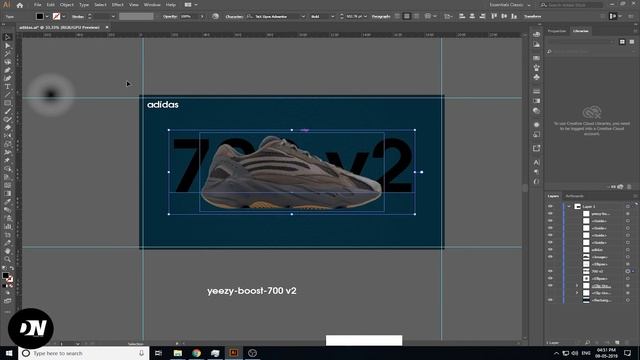Select the Hand tool

(x=7, y=251)
